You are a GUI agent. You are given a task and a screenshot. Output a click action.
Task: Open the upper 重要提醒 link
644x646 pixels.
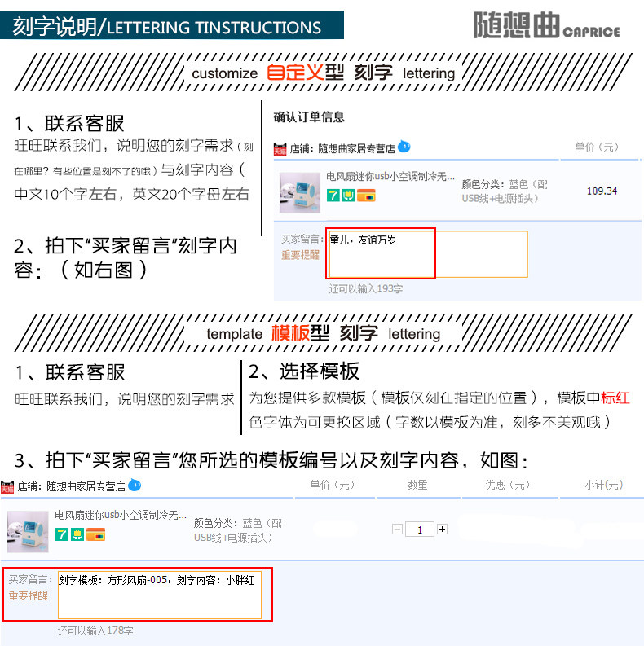point(300,255)
